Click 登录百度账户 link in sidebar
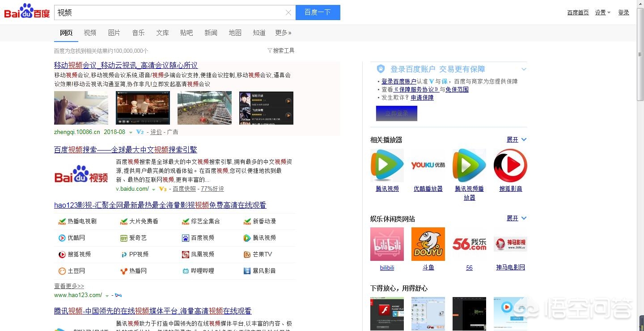This screenshot has width=644, height=331. (399, 81)
